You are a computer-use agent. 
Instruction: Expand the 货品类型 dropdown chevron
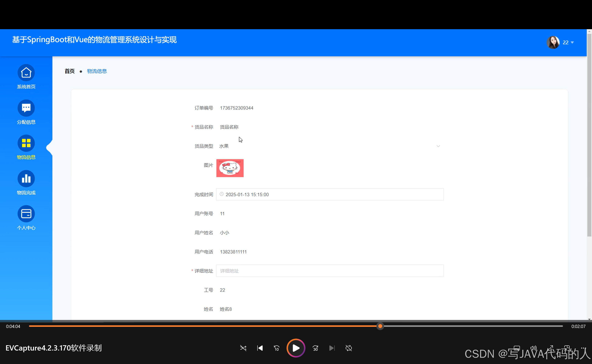[x=438, y=146]
